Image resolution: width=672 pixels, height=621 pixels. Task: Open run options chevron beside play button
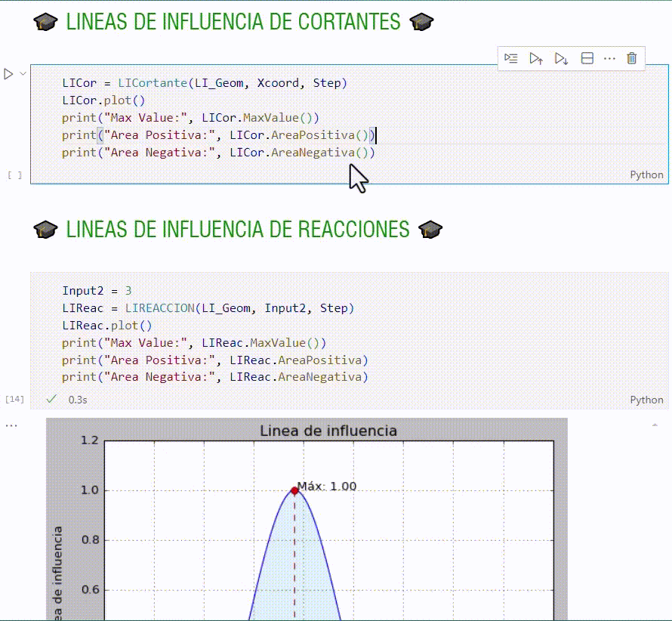pos(23,74)
